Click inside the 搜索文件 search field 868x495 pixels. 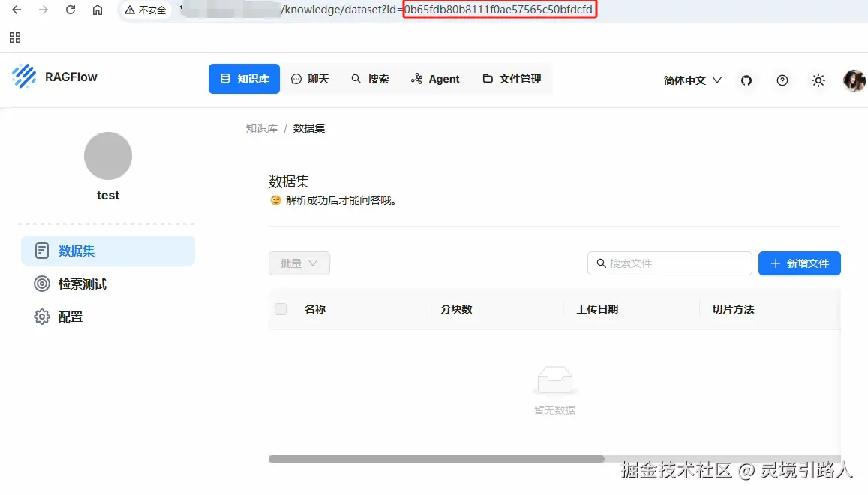coord(669,263)
